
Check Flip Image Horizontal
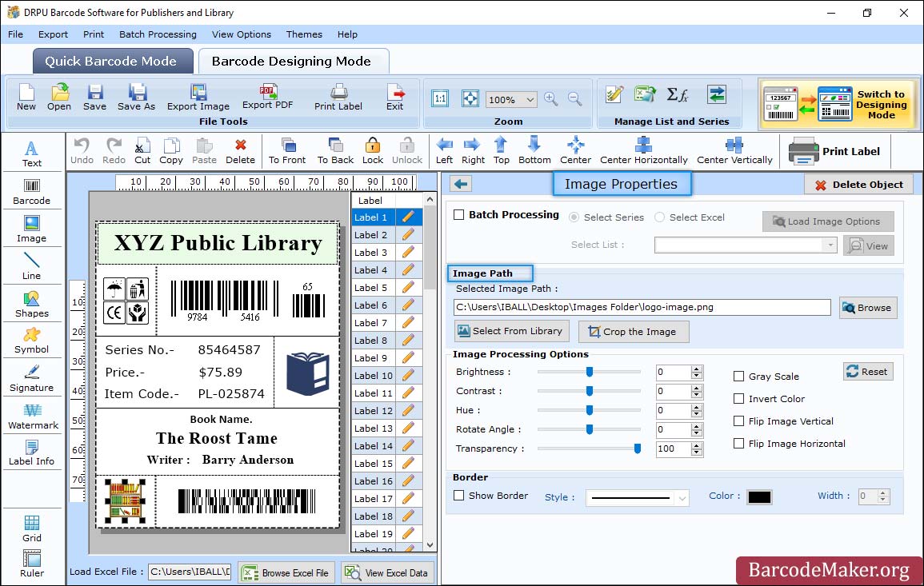click(738, 444)
